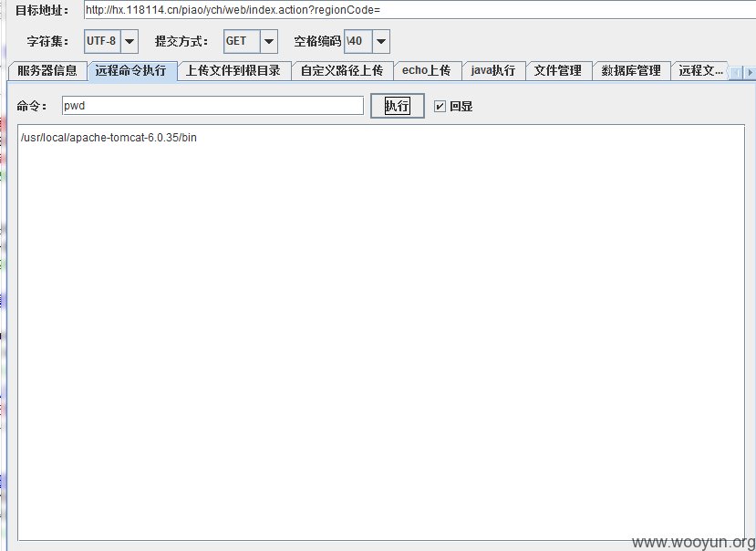Open the 上传文件到根目录 tab
Viewport: 756px width, 551px height.
click(233, 71)
